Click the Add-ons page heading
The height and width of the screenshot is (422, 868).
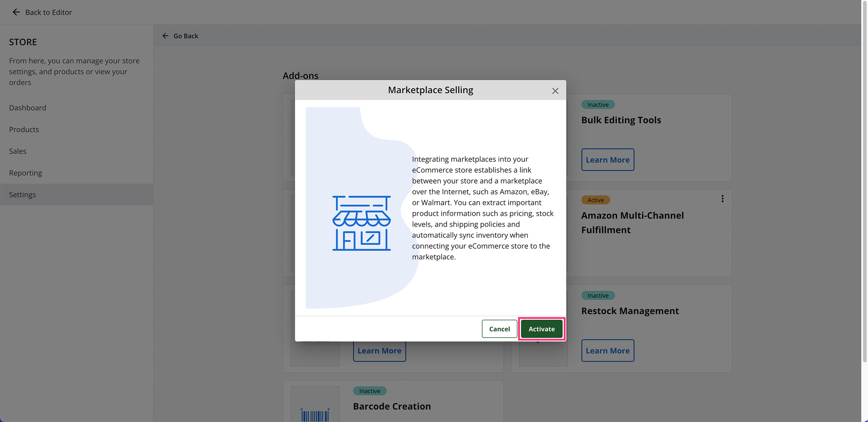pos(301,76)
